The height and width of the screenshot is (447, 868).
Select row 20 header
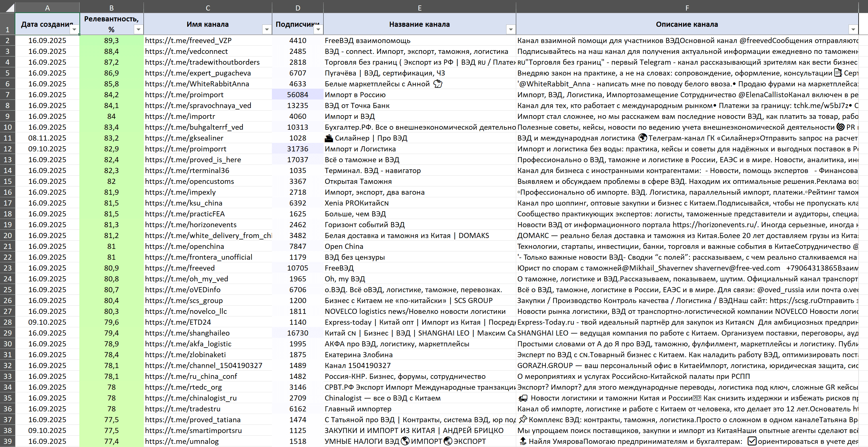click(x=7, y=235)
